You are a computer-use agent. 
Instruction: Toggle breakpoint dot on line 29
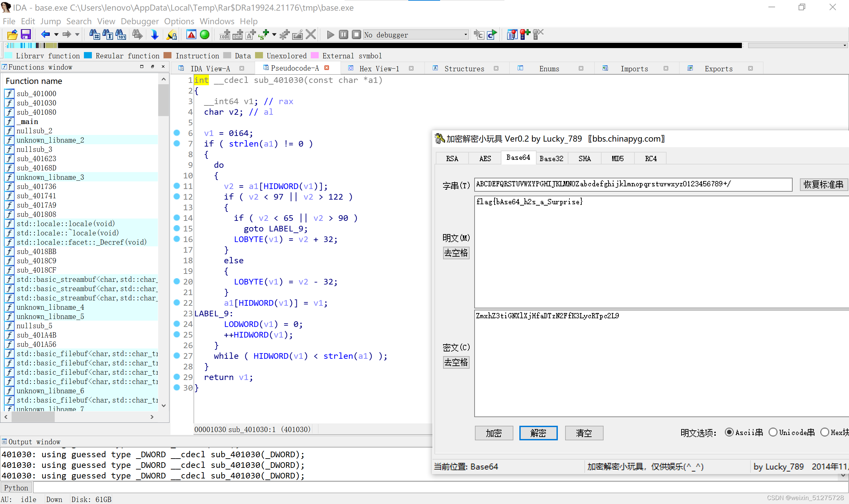point(176,377)
